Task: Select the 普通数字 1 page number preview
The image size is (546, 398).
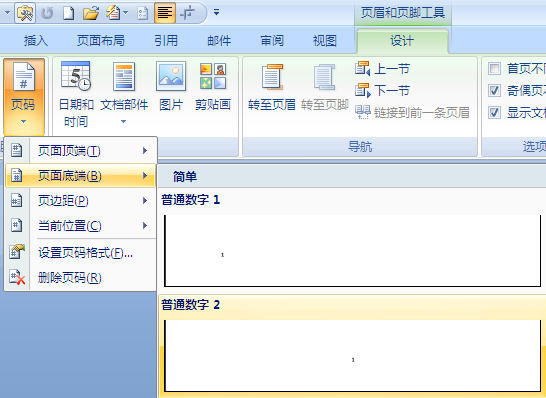Action: click(352, 251)
